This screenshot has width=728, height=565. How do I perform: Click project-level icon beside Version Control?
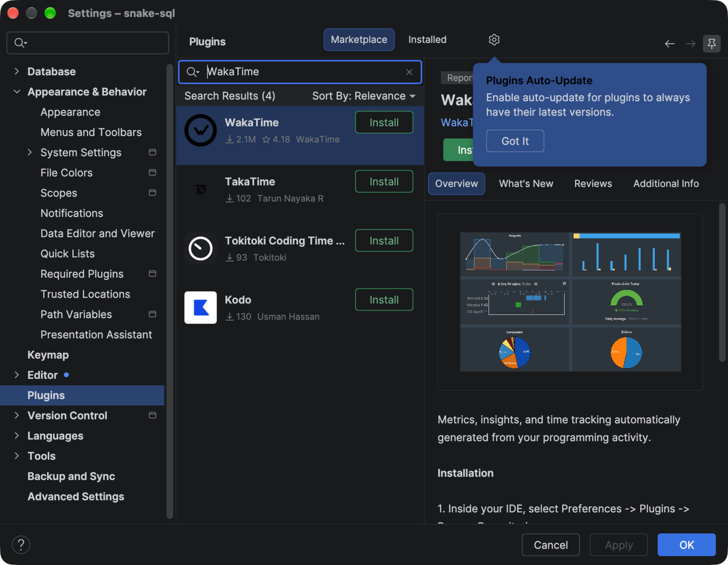click(152, 415)
